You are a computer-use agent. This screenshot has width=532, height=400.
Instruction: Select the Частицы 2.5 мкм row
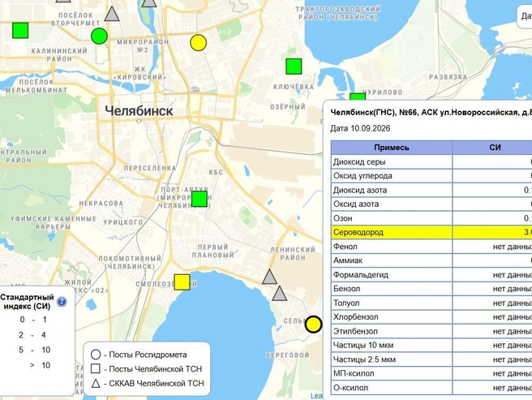pos(431,359)
